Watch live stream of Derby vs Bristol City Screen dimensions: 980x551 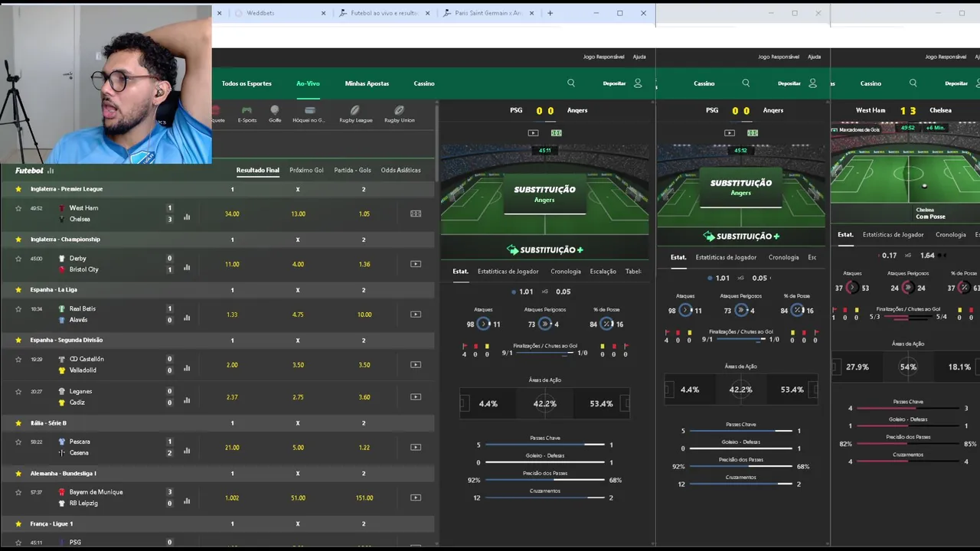coord(416,264)
